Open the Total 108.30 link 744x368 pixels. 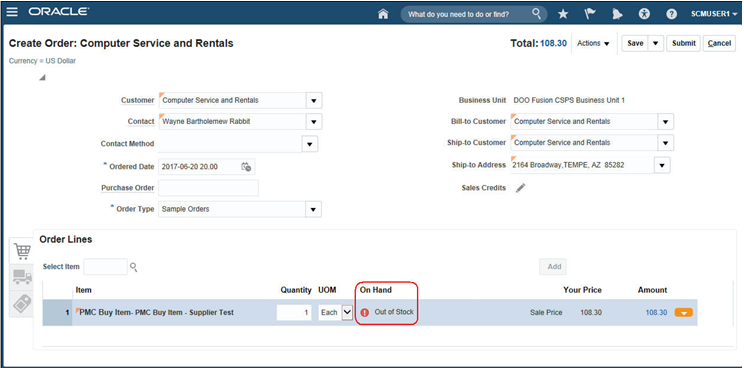tap(553, 43)
